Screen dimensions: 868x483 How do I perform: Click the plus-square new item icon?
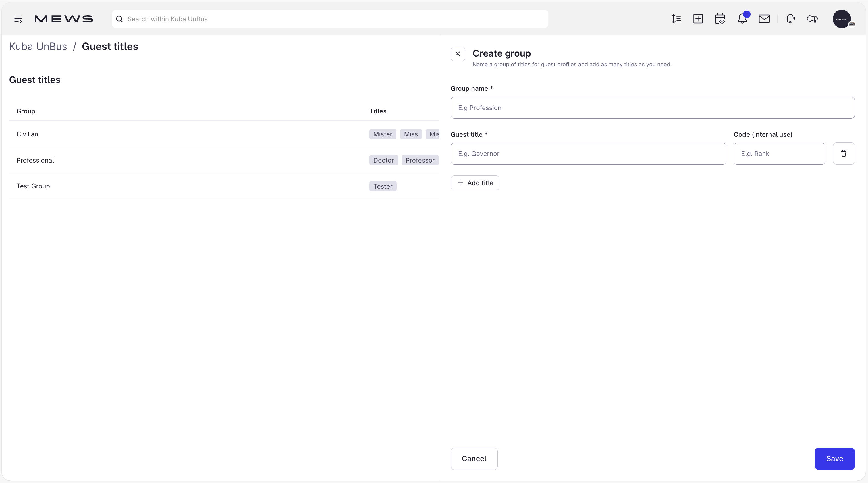698,19
